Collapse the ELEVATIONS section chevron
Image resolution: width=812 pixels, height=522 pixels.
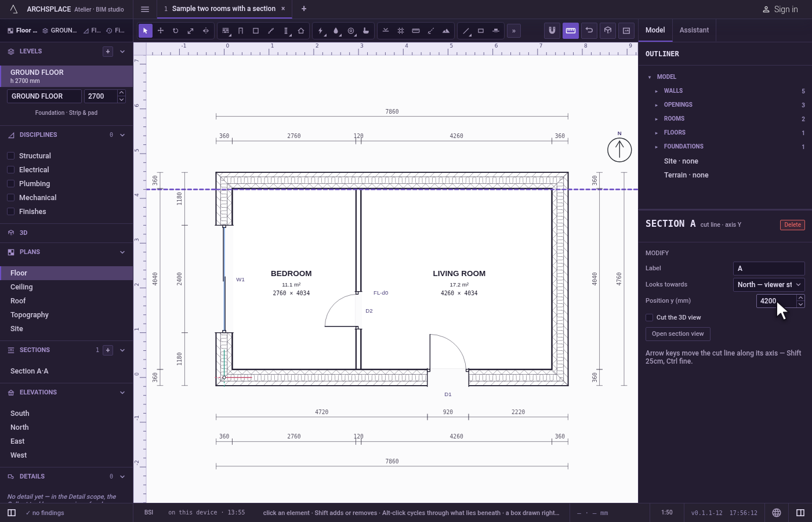coord(122,393)
